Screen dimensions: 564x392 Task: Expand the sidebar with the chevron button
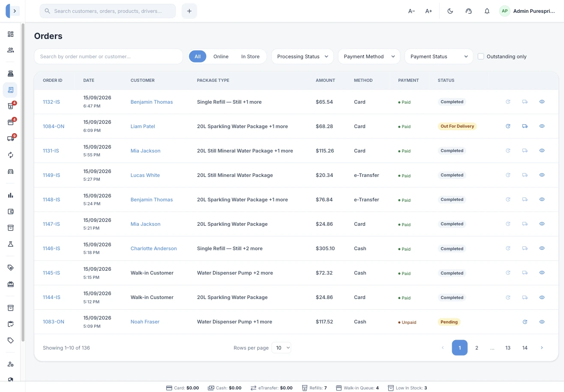15,11
